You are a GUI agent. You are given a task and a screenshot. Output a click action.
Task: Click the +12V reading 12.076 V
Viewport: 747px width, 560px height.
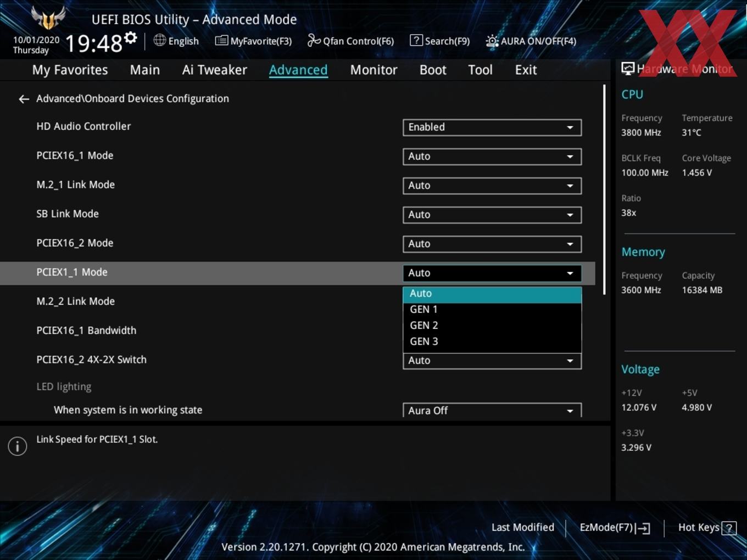[639, 408]
